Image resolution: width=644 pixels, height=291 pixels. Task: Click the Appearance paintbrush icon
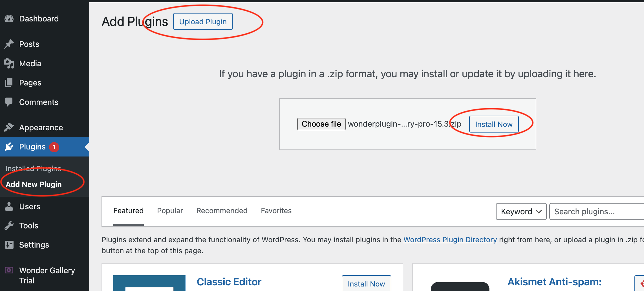[x=9, y=127]
